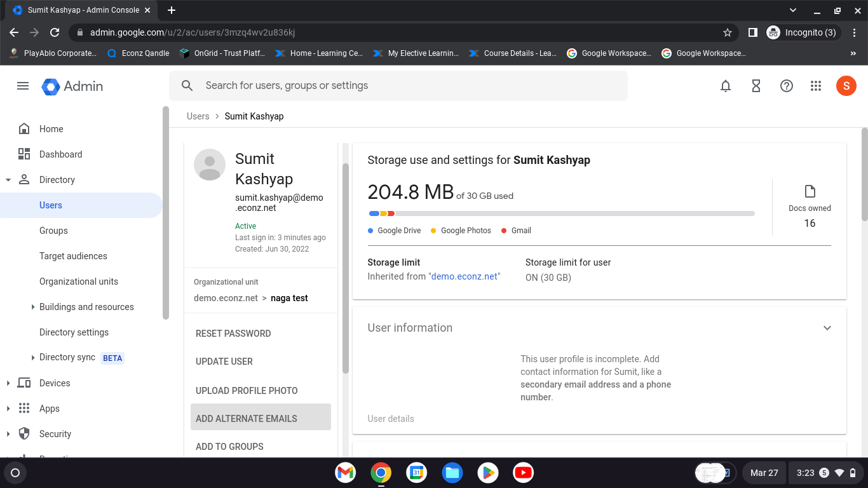Expand the Security section
This screenshot has height=488, width=868.
(8, 434)
